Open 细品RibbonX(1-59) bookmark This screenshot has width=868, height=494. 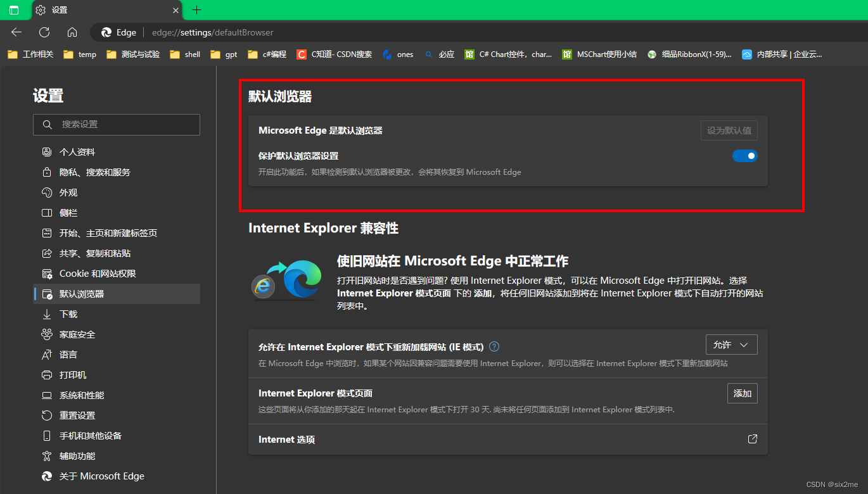(x=689, y=54)
